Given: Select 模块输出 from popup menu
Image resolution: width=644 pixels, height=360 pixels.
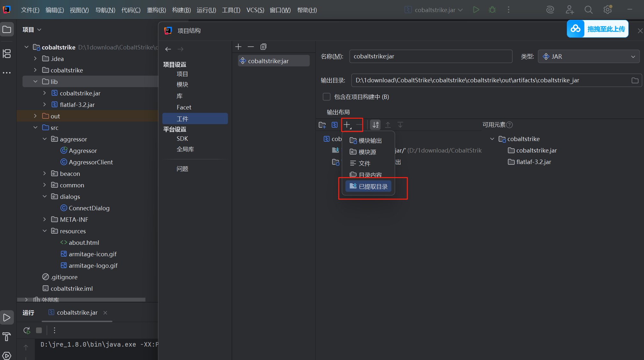Looking at the screenshot, I should click(368, 140).
